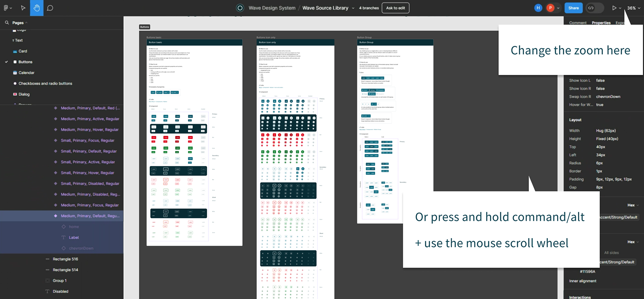The width and height of the screenshot is (644, 299).
Task: Click the text-type icon beside Label layer
Action: [x=64, y=238]
